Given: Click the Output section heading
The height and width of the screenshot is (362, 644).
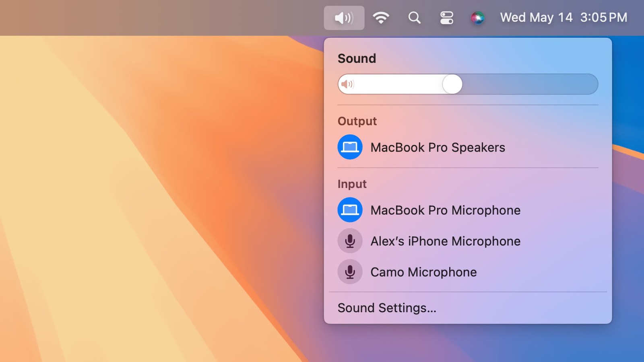Looking at the screenshot, I should [357, 121].
